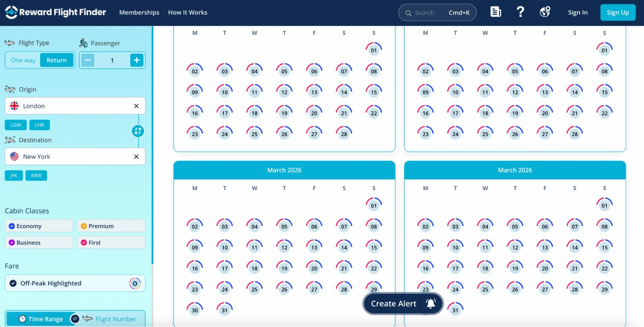Clear the London origin field
Viewport: 644px width, 327px height.
coord(136,106)
